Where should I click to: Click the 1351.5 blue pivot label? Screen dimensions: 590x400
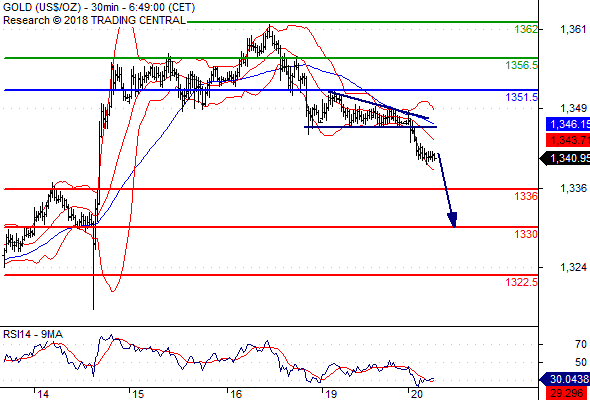click(x=522, y=97)
